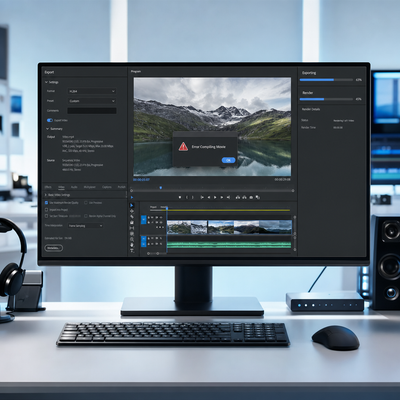Viewport: 400px width, 400px height.
Task: Expand the Basic Video Settings section
Action: (46, 195)
